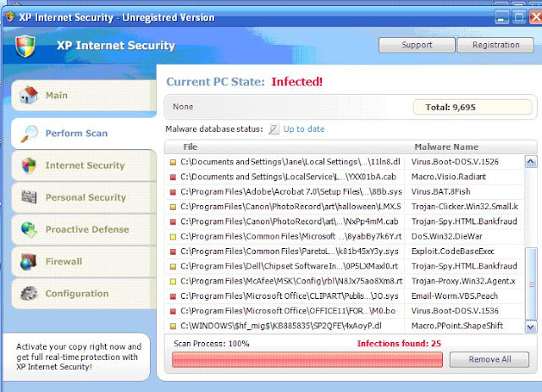Click threat marker of 8Bb.sys row
This screenshot has height=392, width=542.
(x=173, y=192)
